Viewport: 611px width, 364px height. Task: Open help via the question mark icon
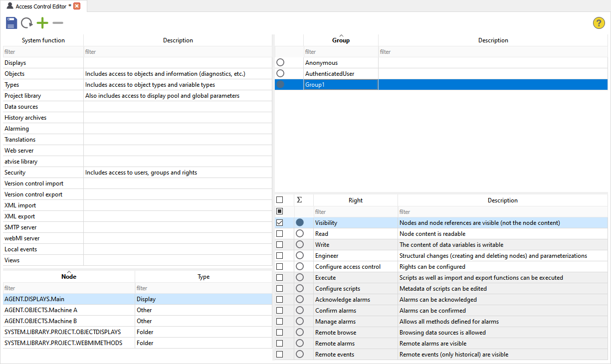click(x=599, y=22)
